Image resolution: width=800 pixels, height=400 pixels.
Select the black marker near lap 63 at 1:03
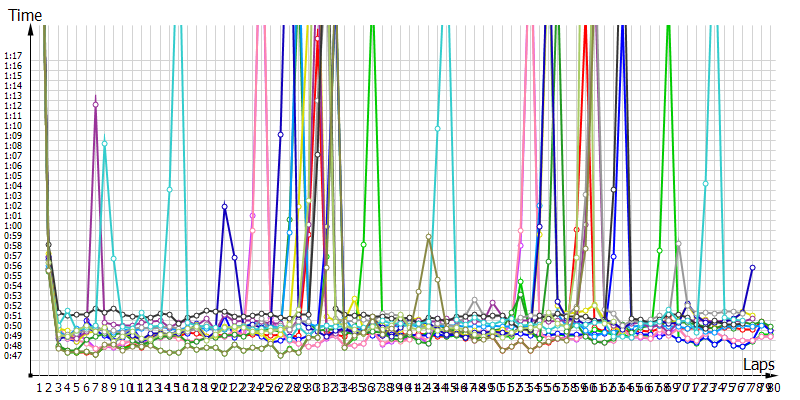coord(614,189)
